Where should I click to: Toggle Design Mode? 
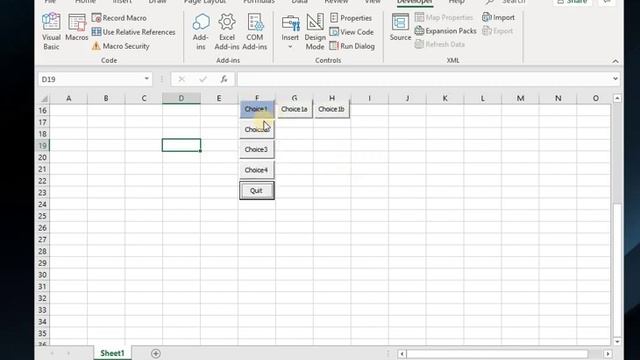click(315, 31)
